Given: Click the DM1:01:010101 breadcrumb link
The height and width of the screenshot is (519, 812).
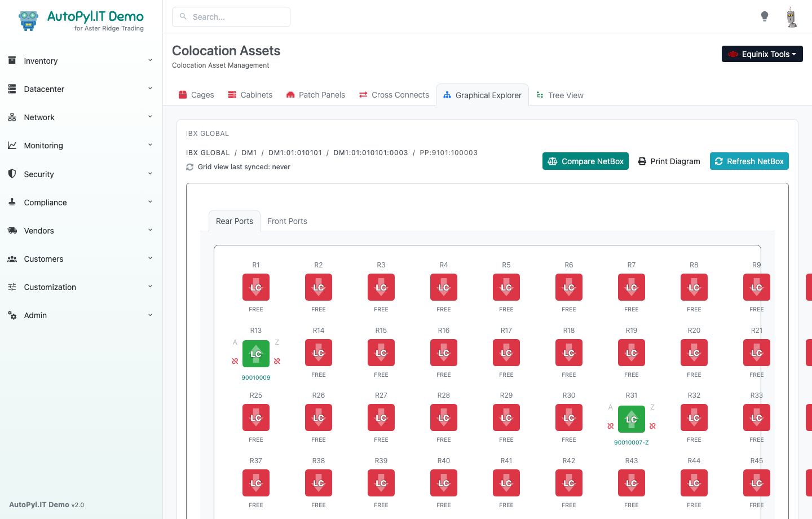Looking at the screenshot, I should (x=295, y=153).
